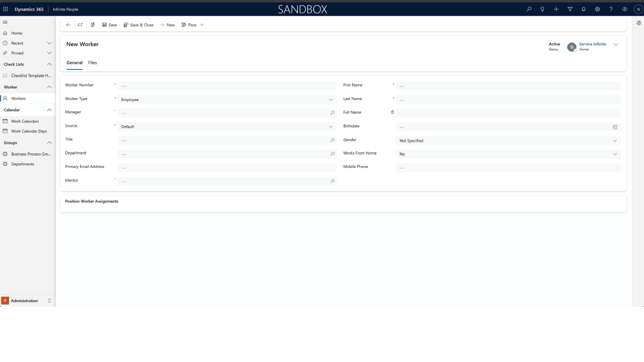Open Workers in the sidebar
Image resolution: width=644 pixels, height=362 pixels.
tap(28, 99)
